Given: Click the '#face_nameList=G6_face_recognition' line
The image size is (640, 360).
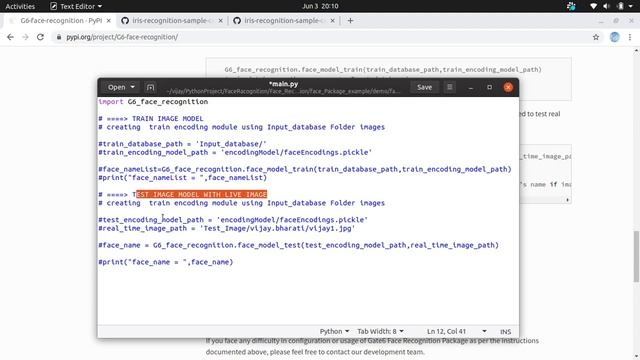Looking at the screenshot, I should [305, 169].
